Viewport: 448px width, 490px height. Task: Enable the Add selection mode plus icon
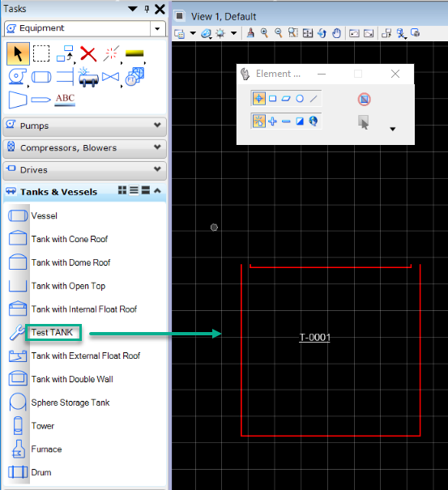[273, 121]
